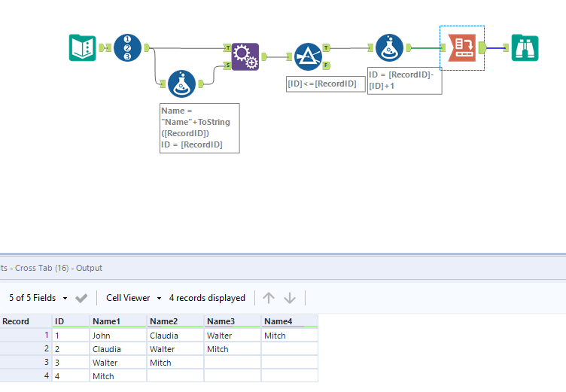Click the Cross Tab output anchor
Image resolution: width=566 pixels, height=392 pixels.
[482, 47]
